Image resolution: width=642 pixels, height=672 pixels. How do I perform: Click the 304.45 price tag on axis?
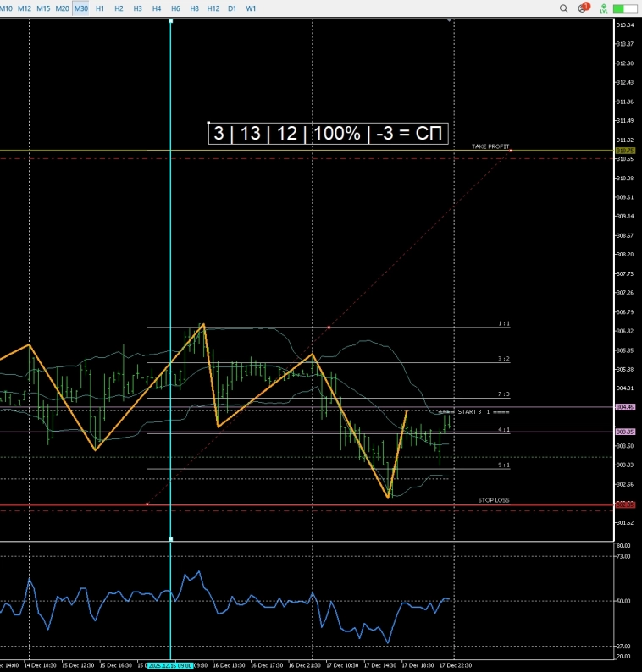[626, 407]
